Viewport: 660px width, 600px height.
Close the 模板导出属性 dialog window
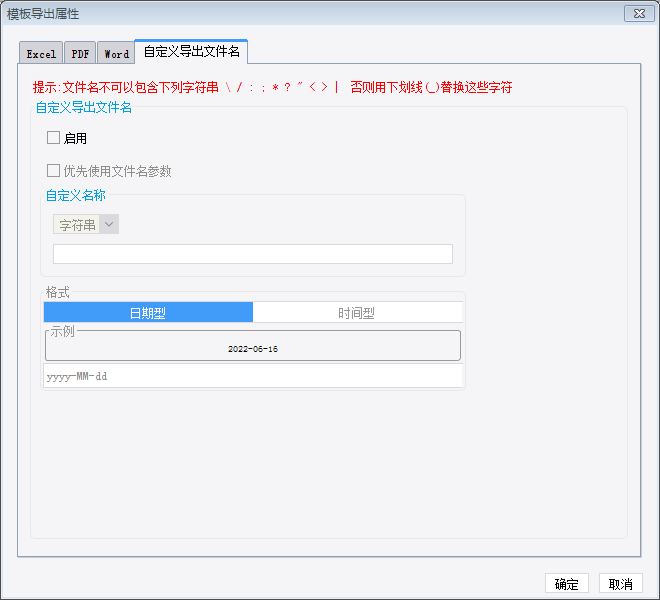(x=639, y=13)
